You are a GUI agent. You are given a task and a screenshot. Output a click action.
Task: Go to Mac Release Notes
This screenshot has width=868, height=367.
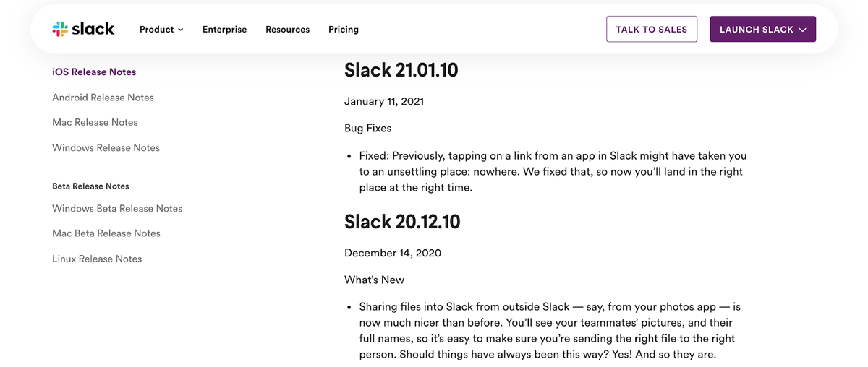[x=95, y=123]
